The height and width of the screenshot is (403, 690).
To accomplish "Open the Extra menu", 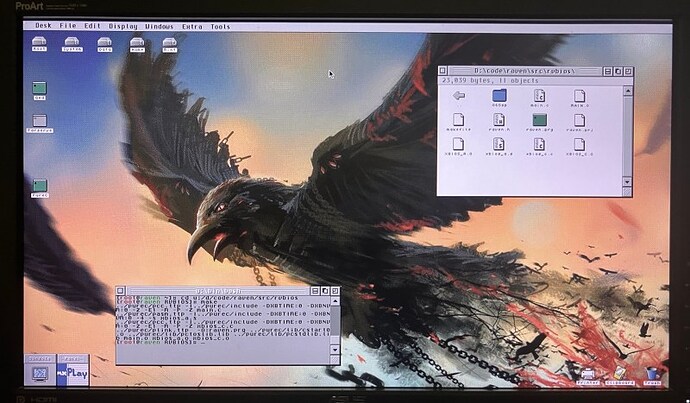I will click(x=192, y=26).
